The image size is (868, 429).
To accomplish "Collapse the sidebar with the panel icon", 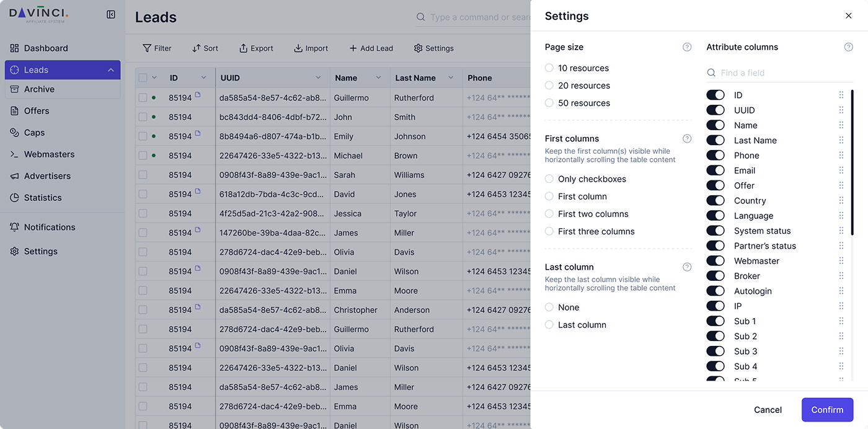I will pos(111,14).
